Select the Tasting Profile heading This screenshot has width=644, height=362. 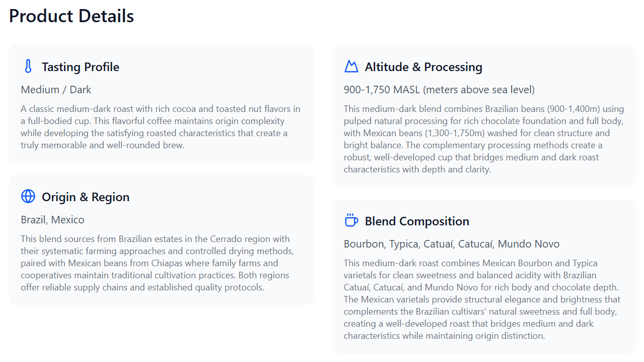[x=81, y=67]
